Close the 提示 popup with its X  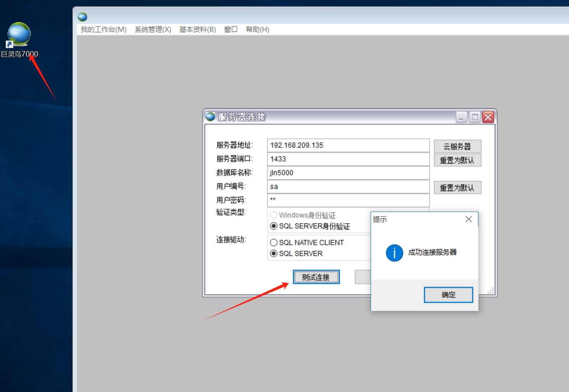[468, 219]
